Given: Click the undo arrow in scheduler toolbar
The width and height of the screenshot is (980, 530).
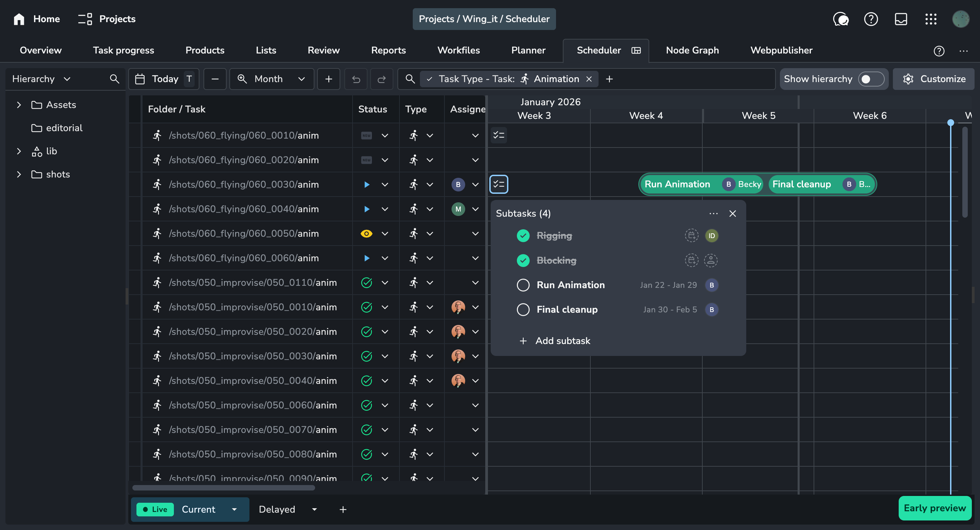Looking at the screenshot, I should tap(356, 79).
